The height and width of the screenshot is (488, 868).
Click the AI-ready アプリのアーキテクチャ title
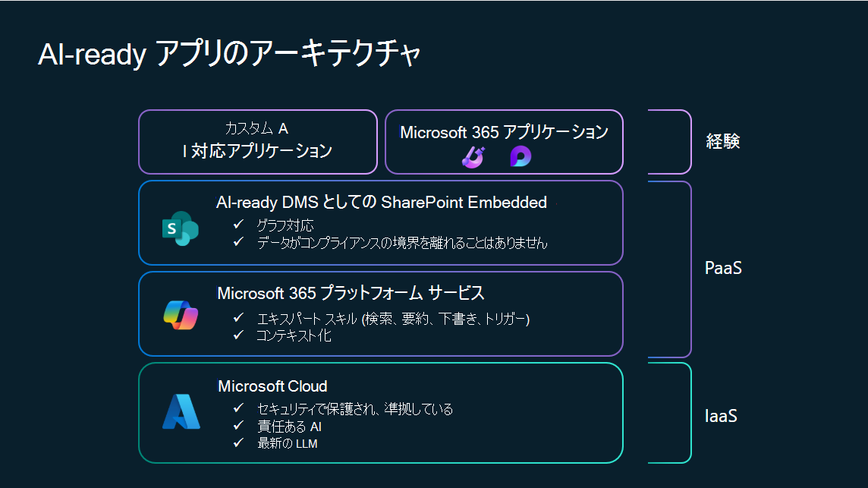click(x=228, y=57)
